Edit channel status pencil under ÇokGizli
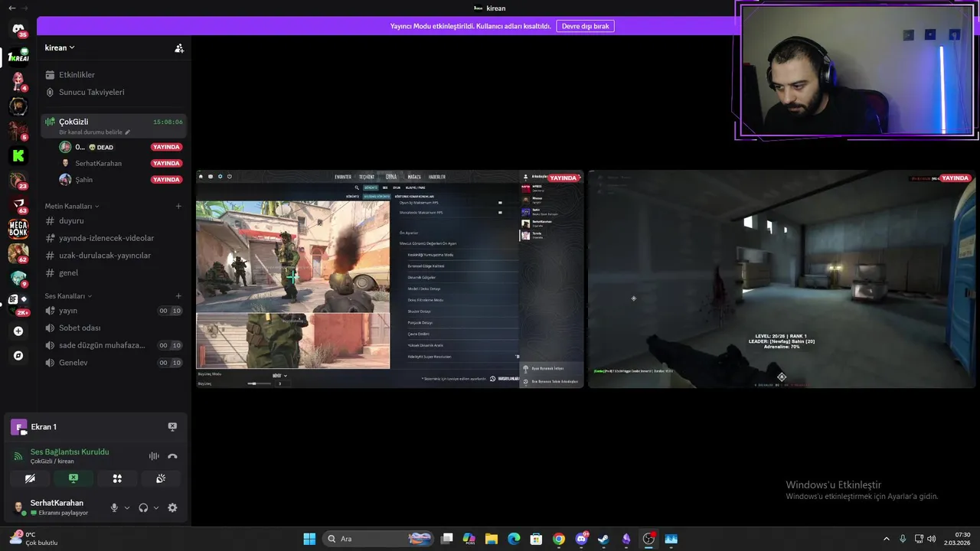980x551 pixels. (128, 132)
